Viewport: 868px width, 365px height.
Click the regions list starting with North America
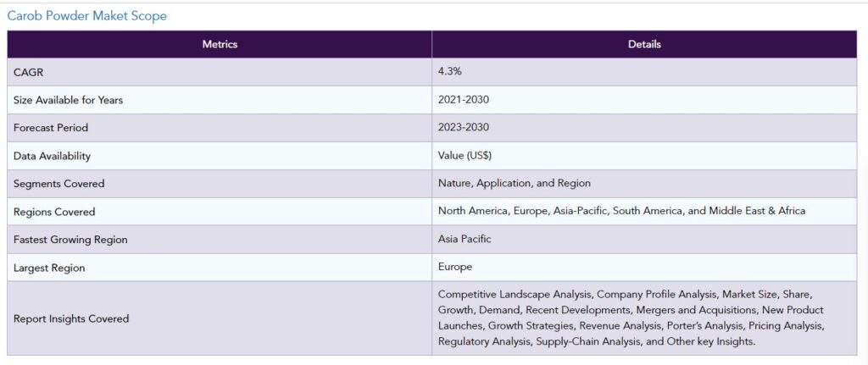[x=621, y=211]
